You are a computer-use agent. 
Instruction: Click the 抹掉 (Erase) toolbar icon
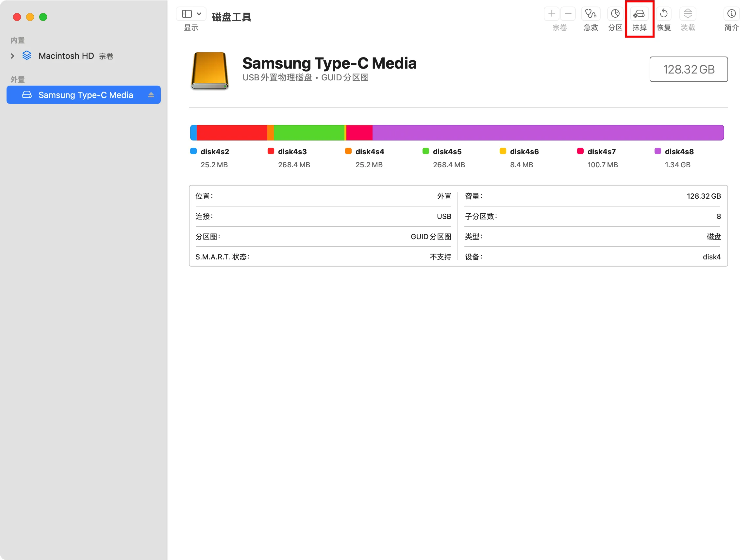pos(639,14)
